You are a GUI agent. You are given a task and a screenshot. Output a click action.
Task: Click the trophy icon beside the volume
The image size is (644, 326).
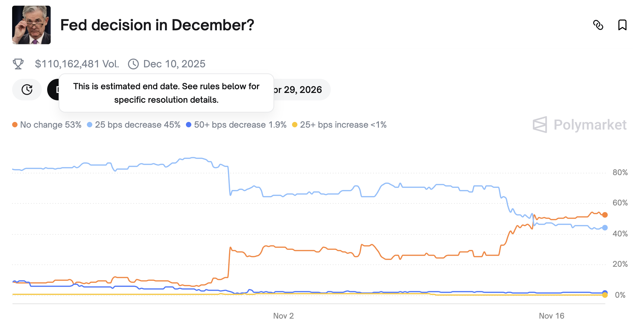click(18, 64)
